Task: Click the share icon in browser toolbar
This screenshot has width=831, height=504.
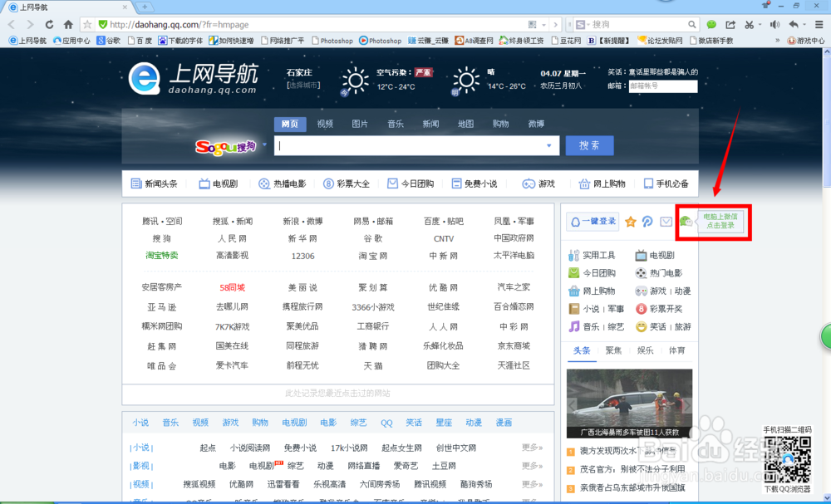Action: point(730,24)
